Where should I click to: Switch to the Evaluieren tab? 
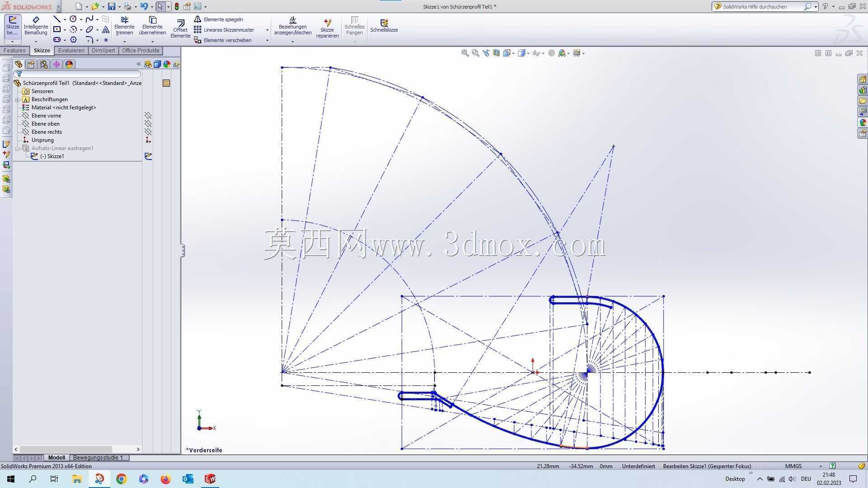tap(71, 51)
